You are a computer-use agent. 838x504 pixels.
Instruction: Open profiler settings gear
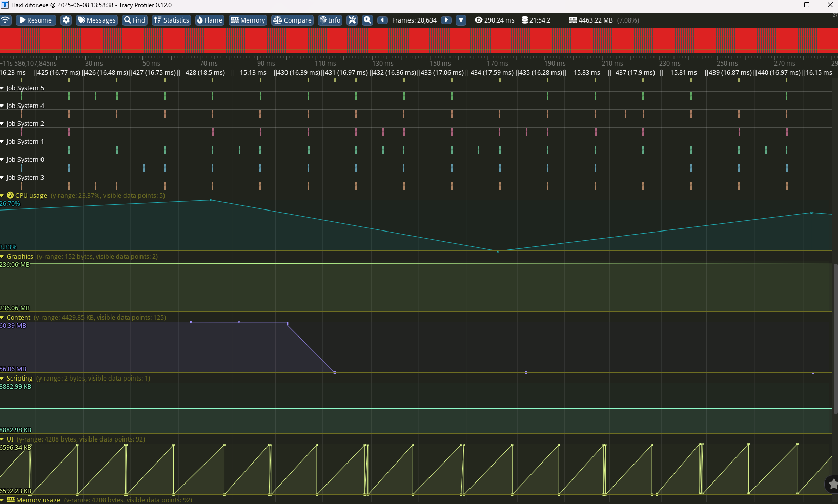tap(66, 20)
